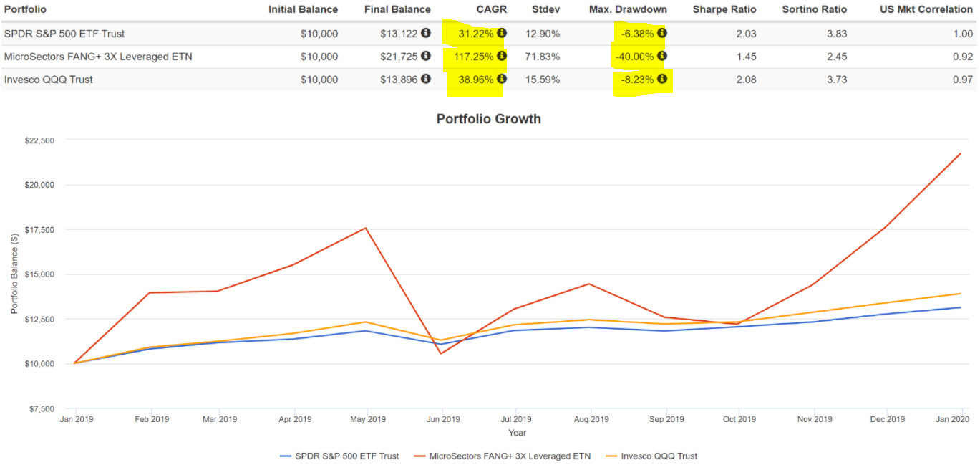Click info icon beside $13,122 final balance
980x465 pixels.
pyautogui.click(x=426, y=34)
